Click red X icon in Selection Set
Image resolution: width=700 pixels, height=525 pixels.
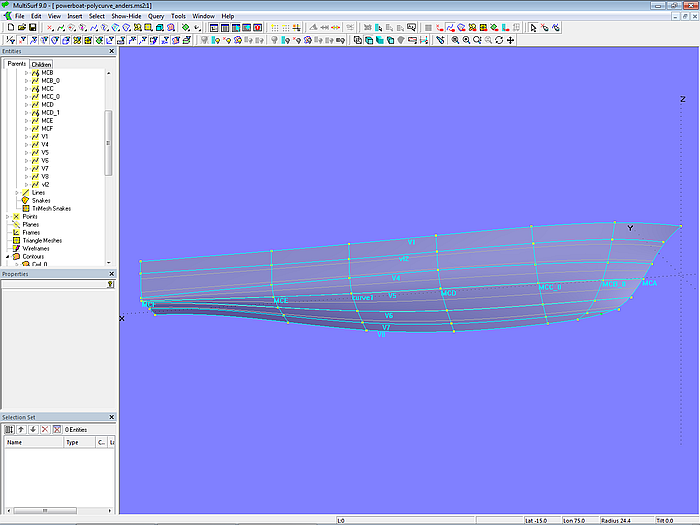[x=44, y=429]
